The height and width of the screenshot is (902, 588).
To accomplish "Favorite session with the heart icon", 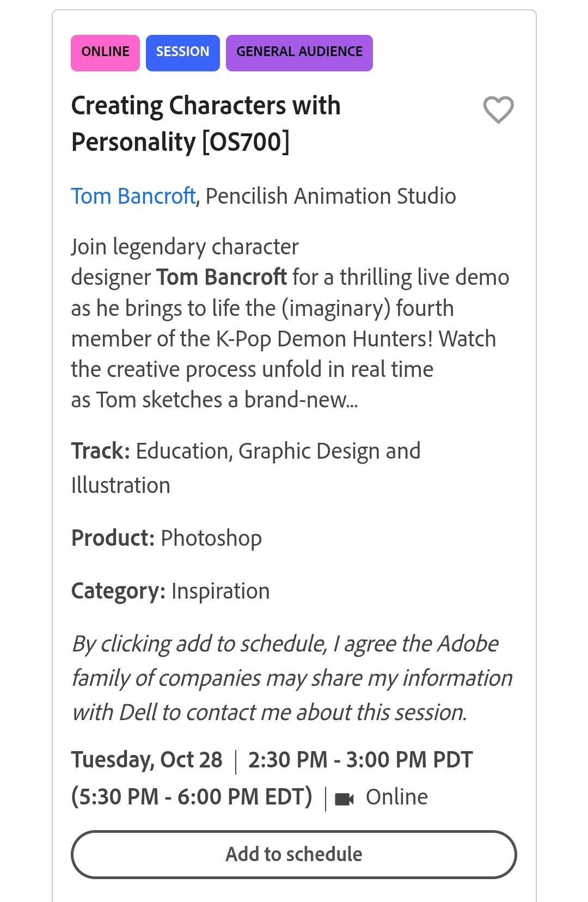I will (498, 110).
